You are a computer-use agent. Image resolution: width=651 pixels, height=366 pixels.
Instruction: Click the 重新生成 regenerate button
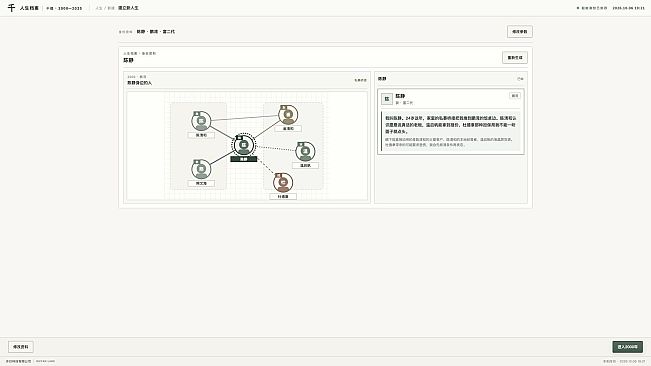515,58
